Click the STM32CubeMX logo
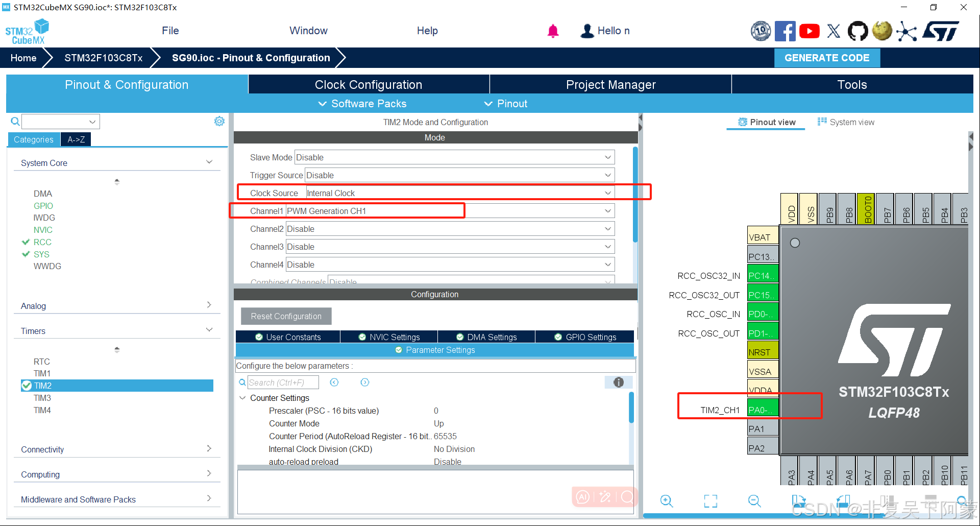Image resolution: width=980 pixels, height=526 pixels. click(x=27, y=32)
